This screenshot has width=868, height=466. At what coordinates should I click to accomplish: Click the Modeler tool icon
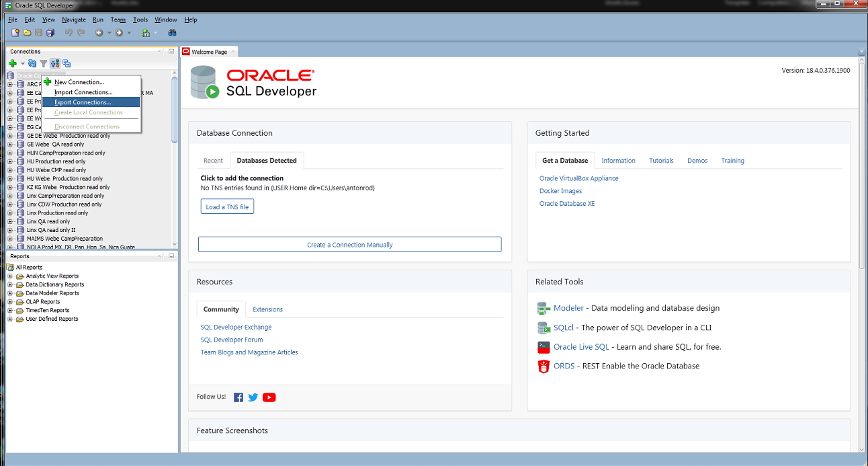click(544, 308)
